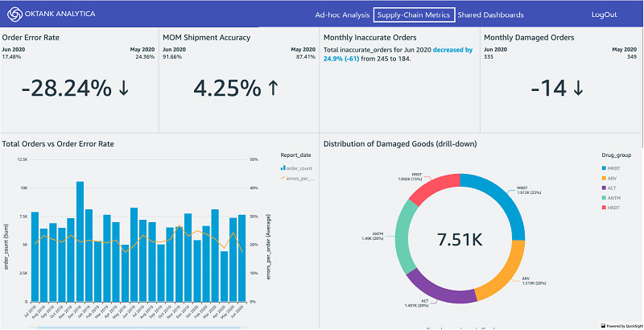Click the Powered by QuickSight badge
Screen dimensions: 644x330
point(621,326)
